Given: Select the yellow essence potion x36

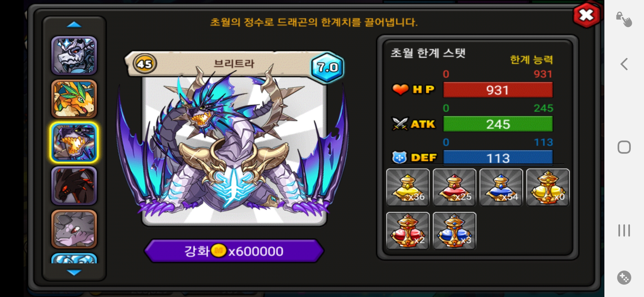Looking at the screenshot, I should click(408, 187).
